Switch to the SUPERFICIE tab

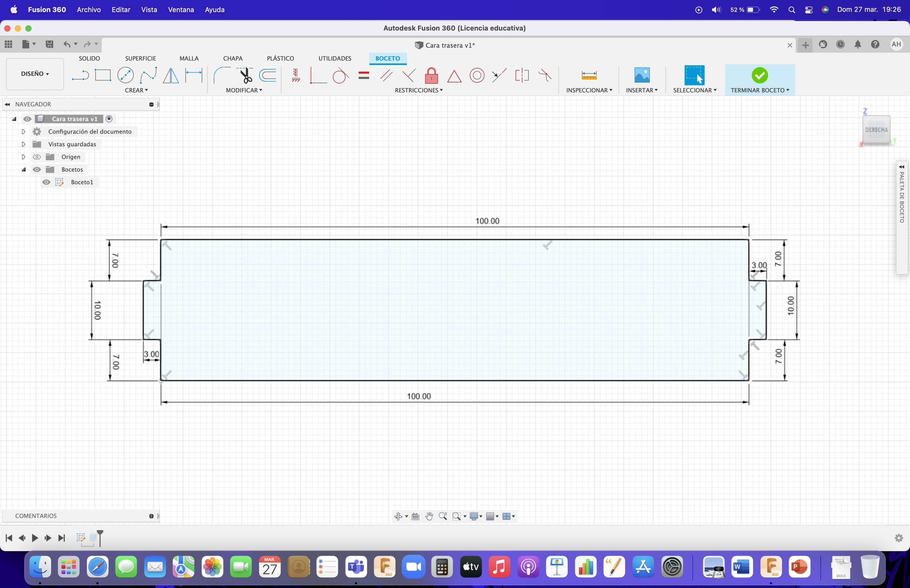141,58
